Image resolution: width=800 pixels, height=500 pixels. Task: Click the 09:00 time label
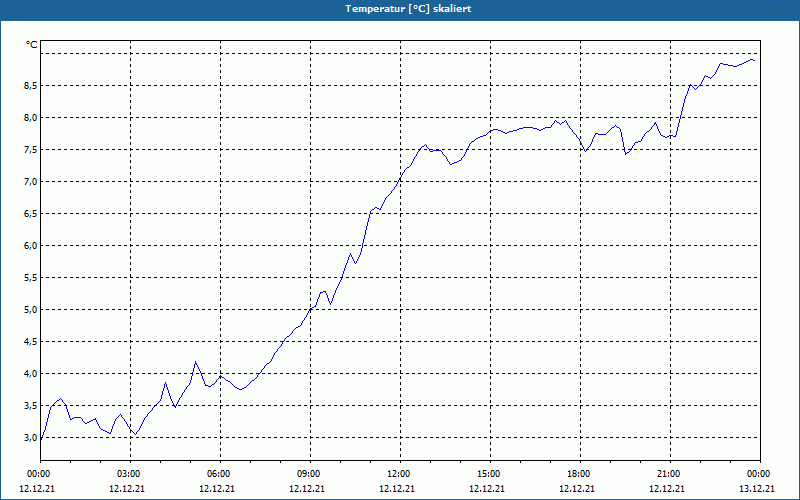pos(309,474)
